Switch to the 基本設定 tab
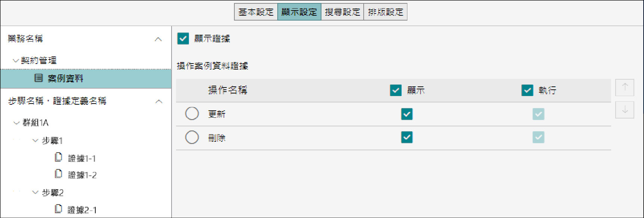Screen dimensions: 644x218 (x=256, y=12)
